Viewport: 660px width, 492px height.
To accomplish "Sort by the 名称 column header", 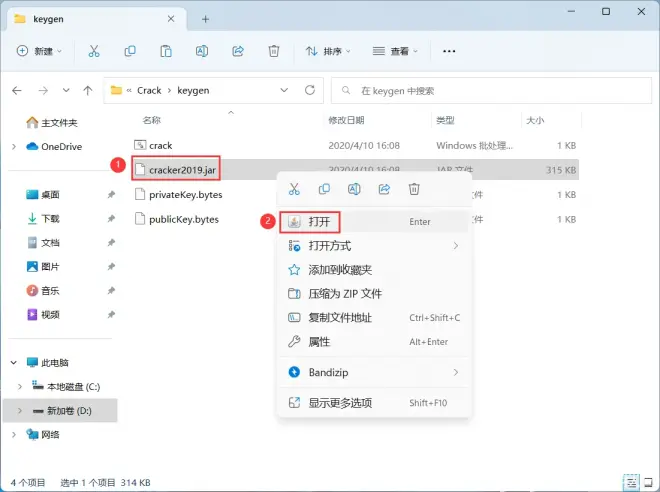I will tap(152, 120).
